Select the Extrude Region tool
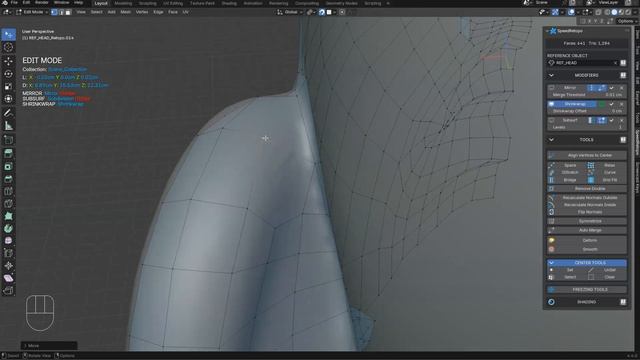640x360 pixels. coord(9,153)
